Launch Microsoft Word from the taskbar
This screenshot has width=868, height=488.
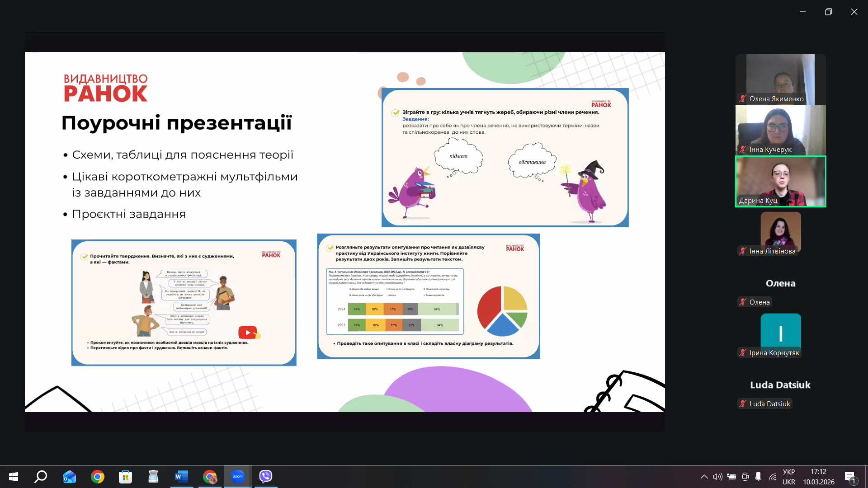tap(182, 476)
